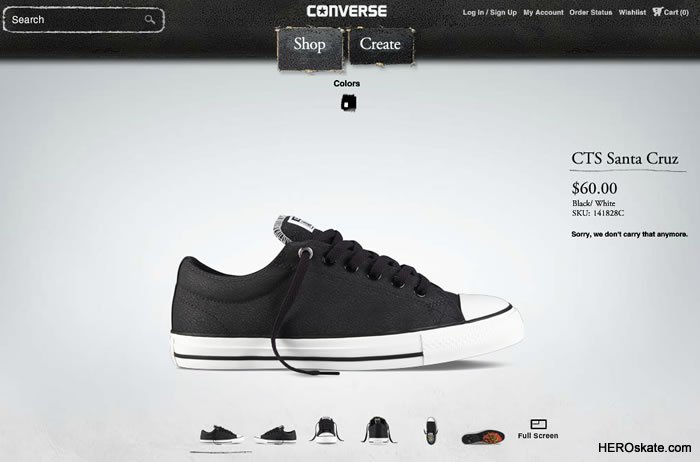
Task: Select the sole view thumbnail
Action: coord(483,436)
